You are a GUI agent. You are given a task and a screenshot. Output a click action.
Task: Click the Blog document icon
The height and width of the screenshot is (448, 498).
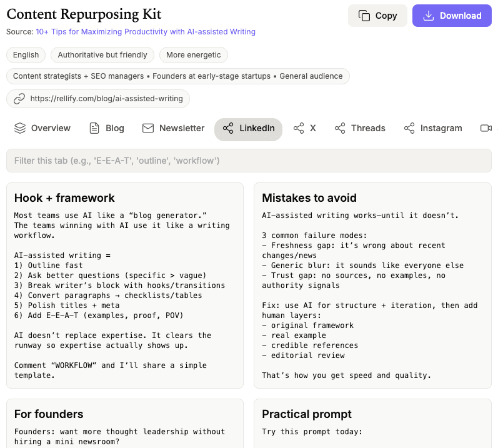[x=94, y=128]
